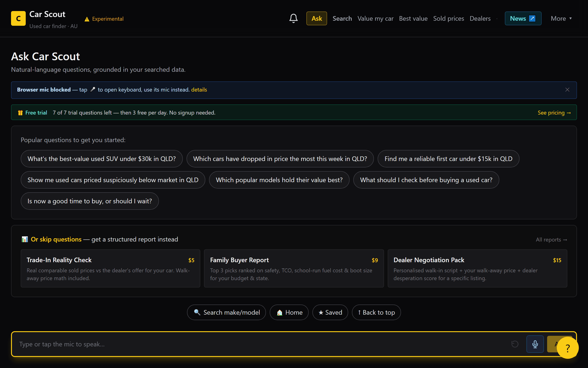The image size is (588, 368).
Task: Click the yellow Car Scout logo icon
Action: 18,18
